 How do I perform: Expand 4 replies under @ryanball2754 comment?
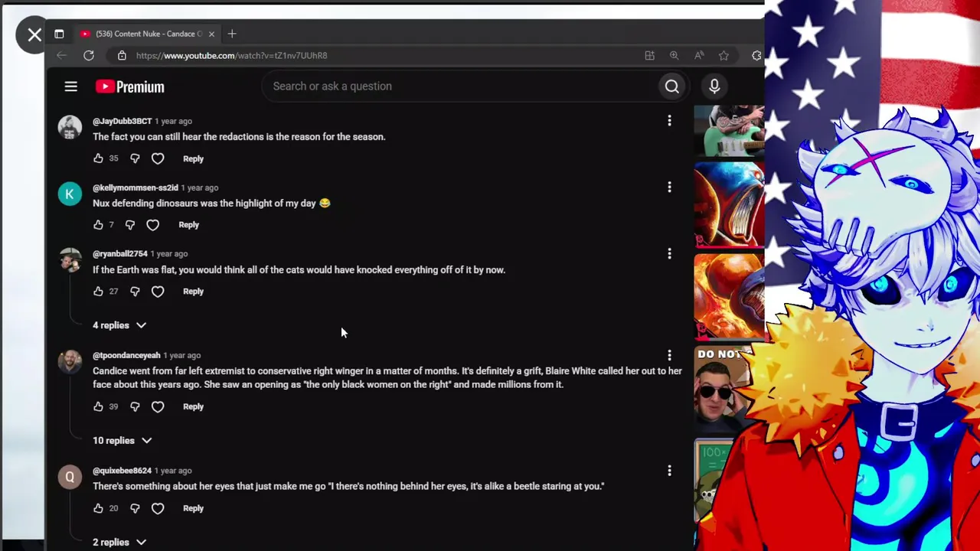point(119,325)
